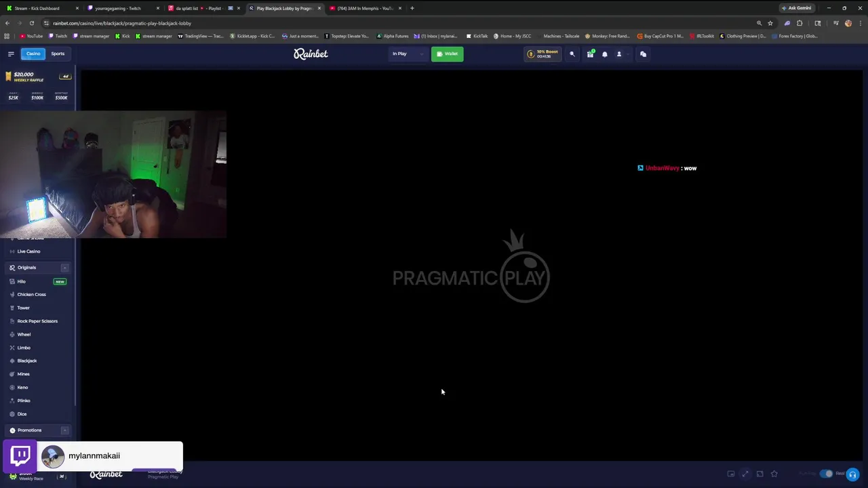Open the Rainbet sidebar hamburger menu

click(x=11, y=54)
